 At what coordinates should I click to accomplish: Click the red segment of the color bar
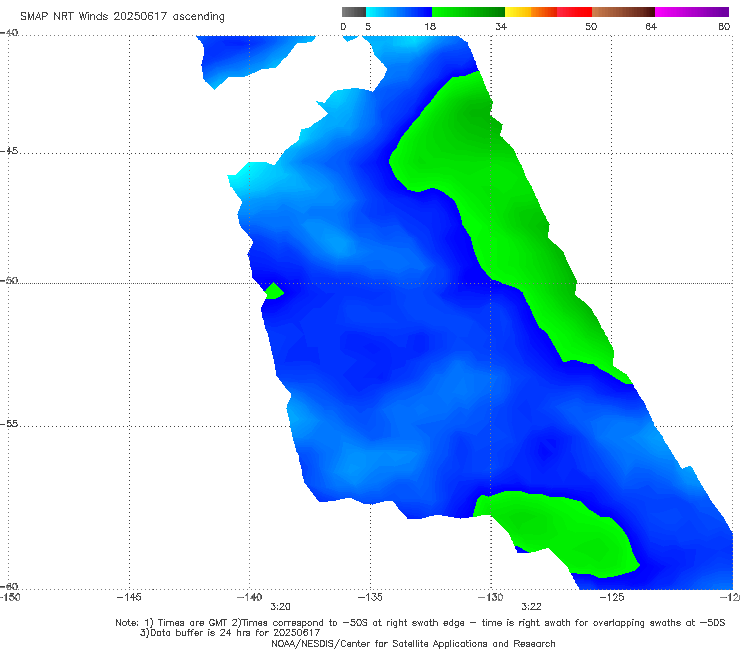click(x=574, y=12)
